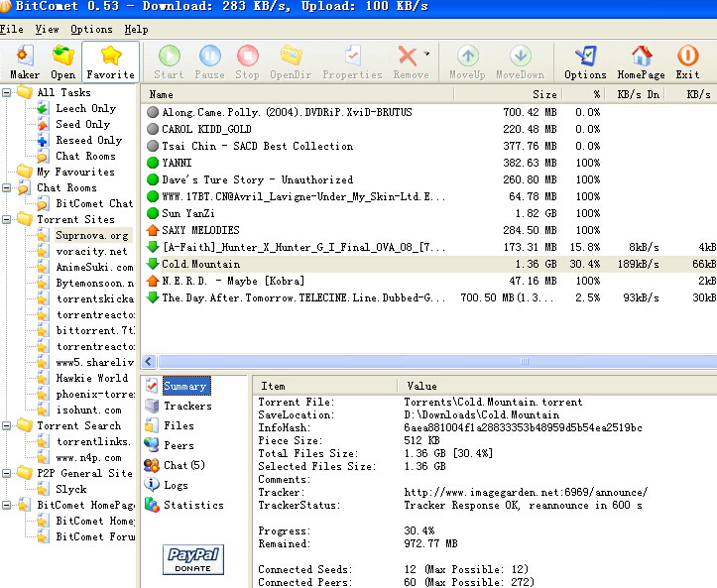Click the Exit toolbar icon
Screen dimensions: 717x588
click(687, 62)
